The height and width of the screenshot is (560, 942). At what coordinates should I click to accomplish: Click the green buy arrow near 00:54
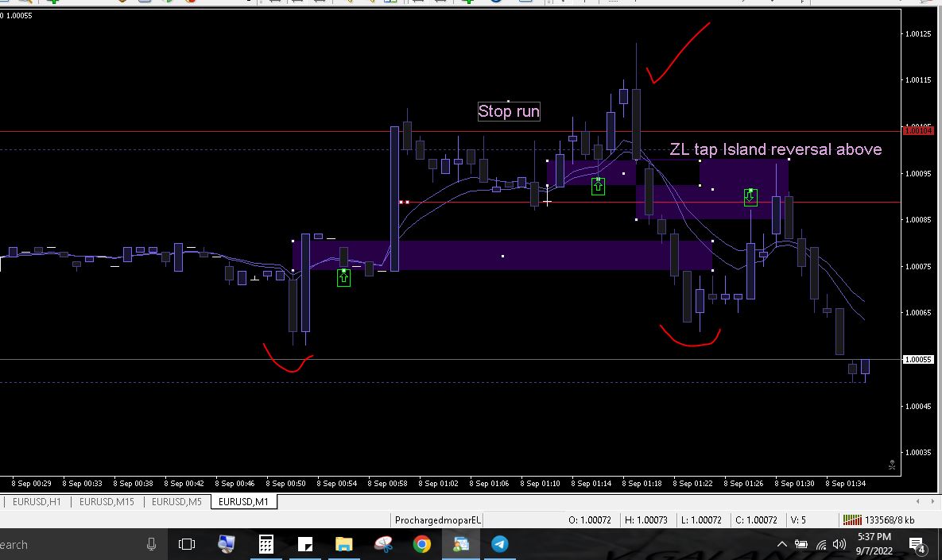pyautogui.click(x=343, y=277)
